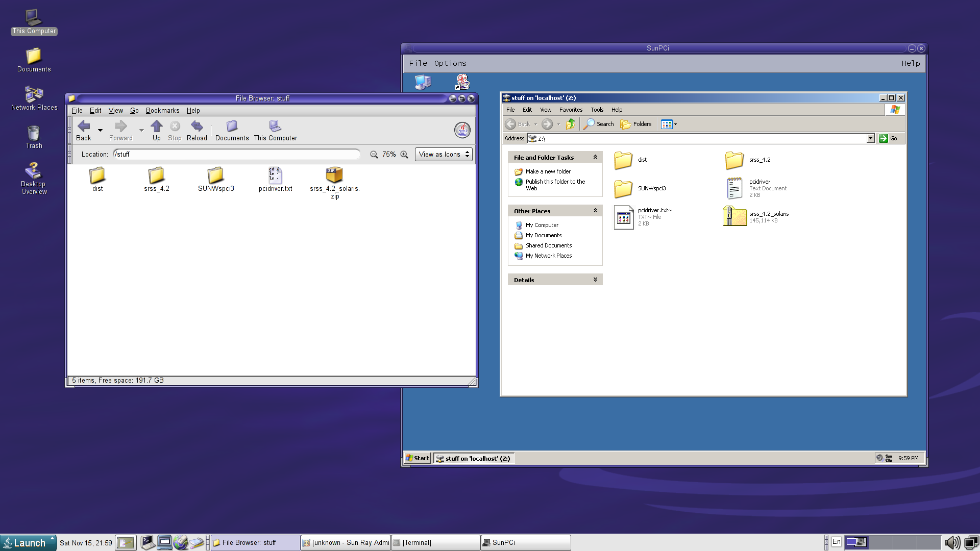Collapse the File and Folder Tasks panel
This screenshot has height=551, width=980.
click(x=595, y=157)
